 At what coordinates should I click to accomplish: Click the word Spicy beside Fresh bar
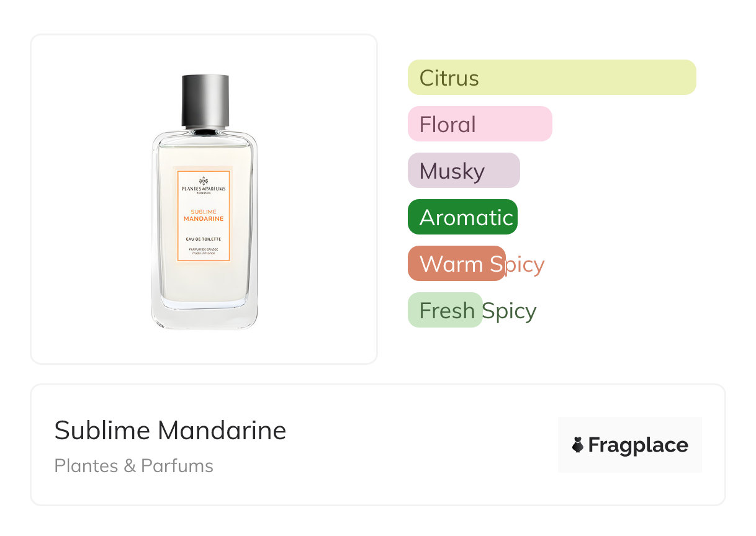tap(510, 311)
